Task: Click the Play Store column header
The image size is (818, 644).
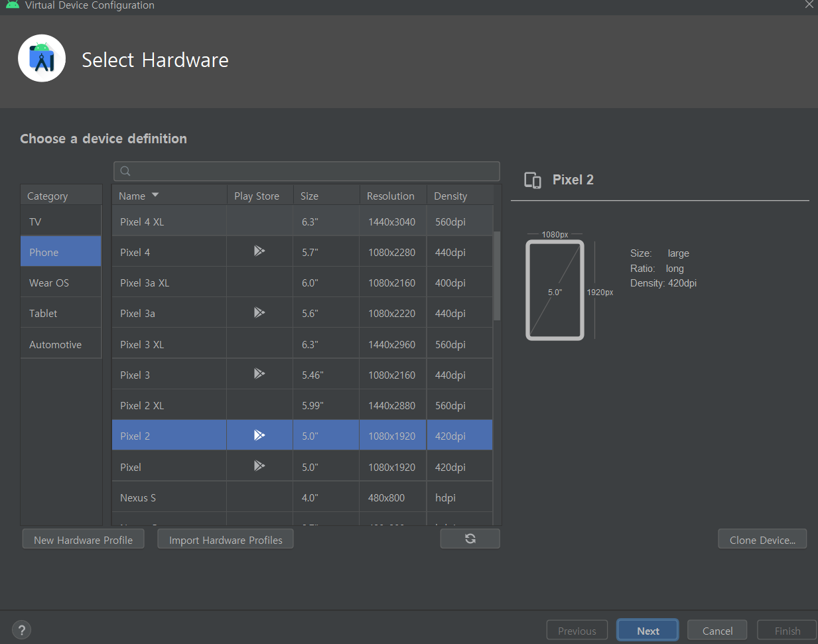Action: pyautogui.click(x=259, y=196)
